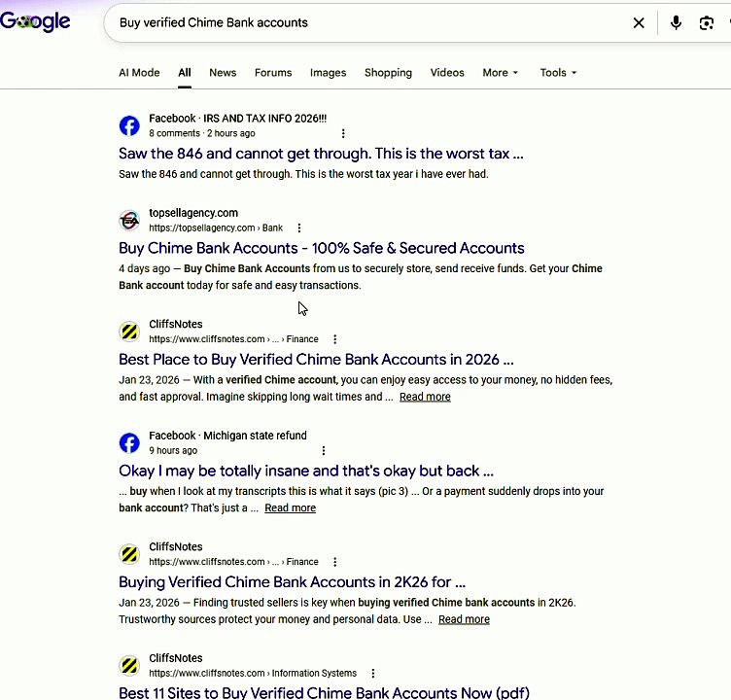Open three-dot menu for IRS AND TAX INFO result

click(343, 133)
